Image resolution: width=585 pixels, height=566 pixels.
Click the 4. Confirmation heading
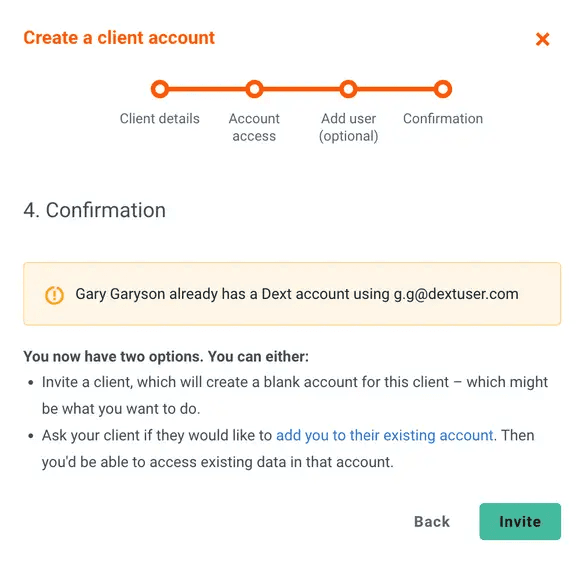click(x=94, y=210)
